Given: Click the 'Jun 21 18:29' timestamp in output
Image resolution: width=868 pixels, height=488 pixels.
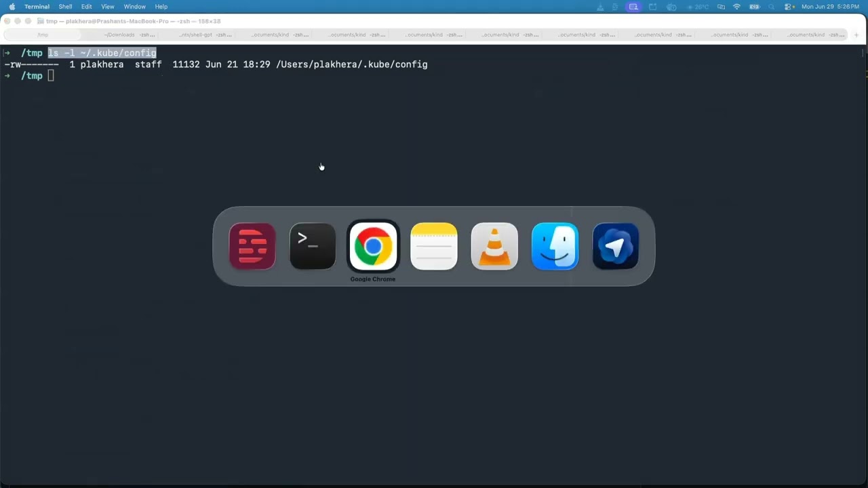Looking at the screenshot, I should point(237,64).
